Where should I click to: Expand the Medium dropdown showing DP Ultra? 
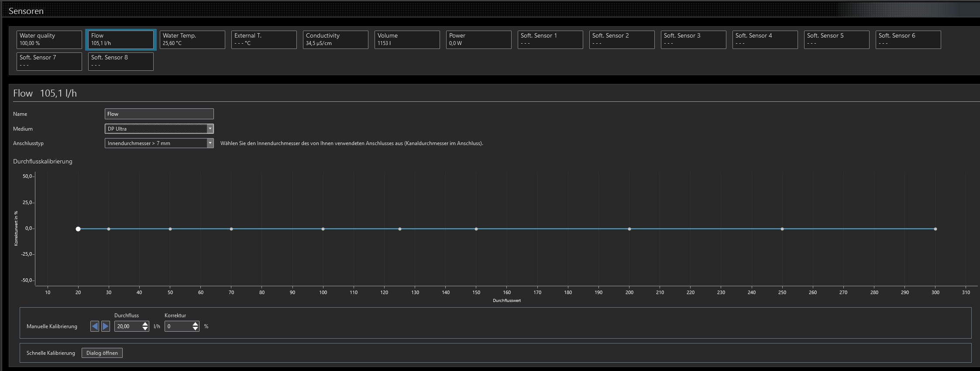click(159, 128)
